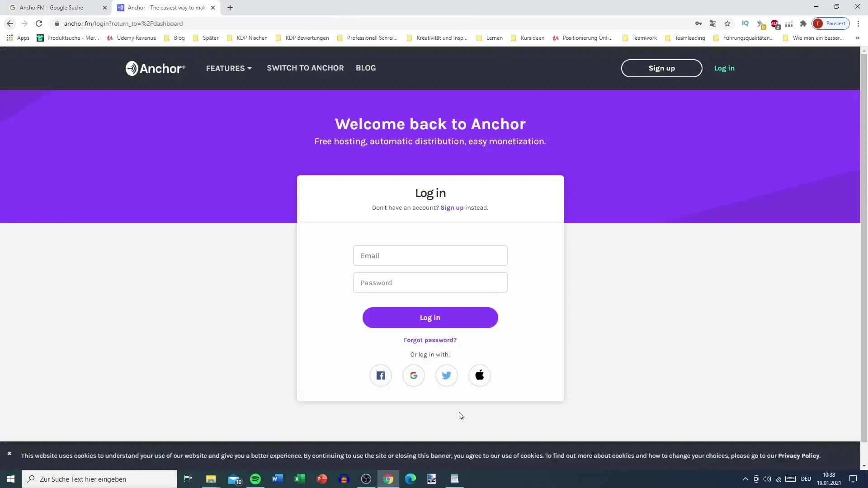868x488 pixels.
Task: Open Microsoft Edge from the taskbar
Action: click(x=410, y=479)
